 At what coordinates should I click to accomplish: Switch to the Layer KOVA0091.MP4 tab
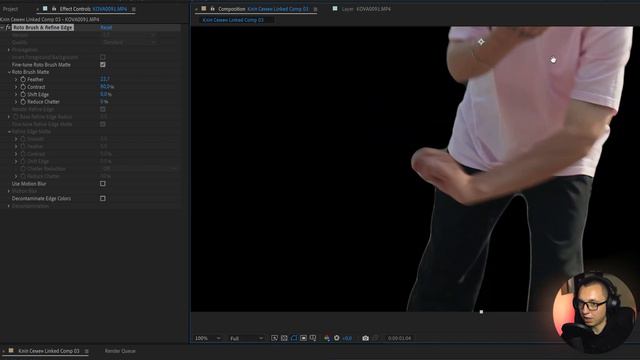pos(366,9)
